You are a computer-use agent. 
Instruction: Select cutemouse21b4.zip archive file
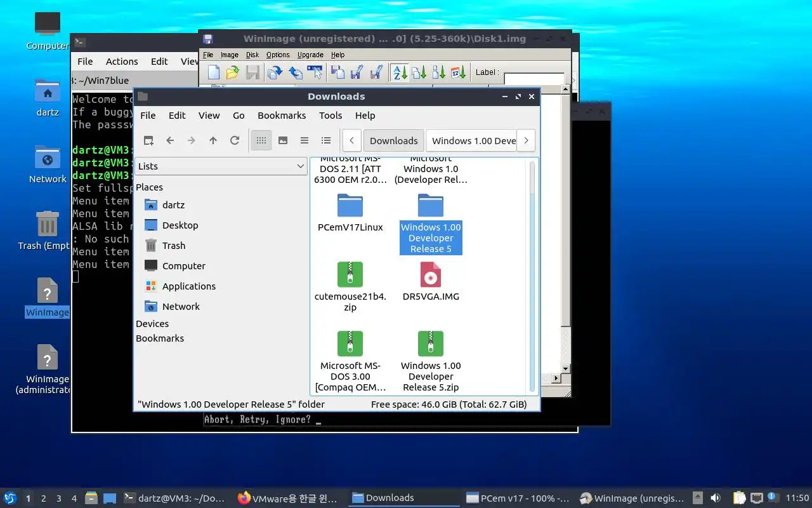click(x=350, y=287)
